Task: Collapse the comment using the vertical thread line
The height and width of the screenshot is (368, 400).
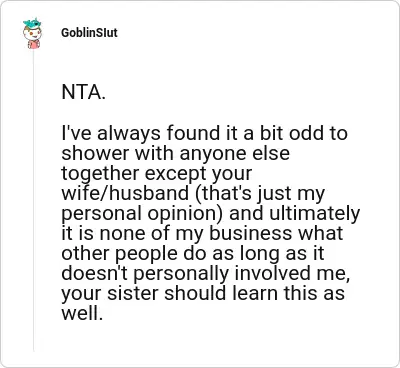Action: (x=33, y=200)
